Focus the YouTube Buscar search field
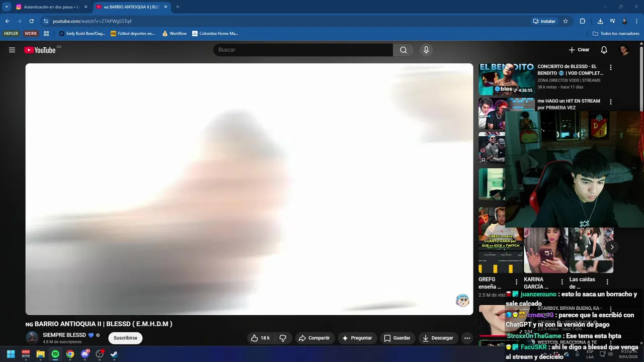This screenshot has width=644, height=362. pos(303,50)
